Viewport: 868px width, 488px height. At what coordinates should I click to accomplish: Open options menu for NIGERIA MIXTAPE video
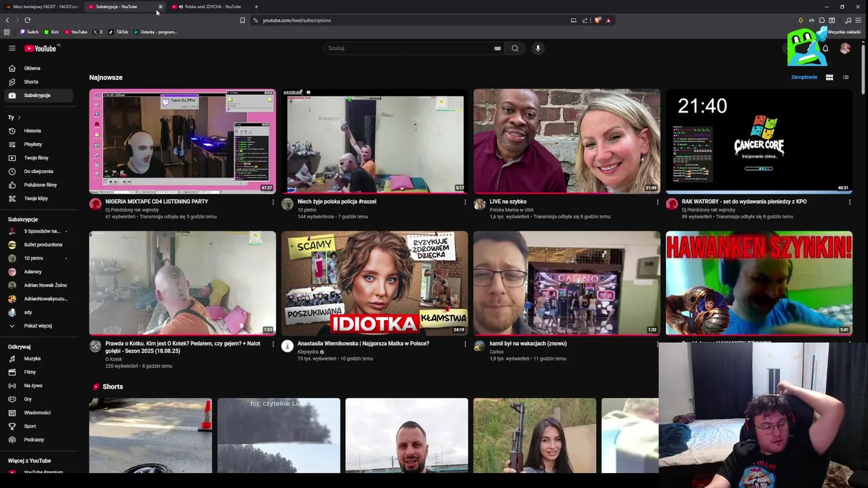[273, 202]
